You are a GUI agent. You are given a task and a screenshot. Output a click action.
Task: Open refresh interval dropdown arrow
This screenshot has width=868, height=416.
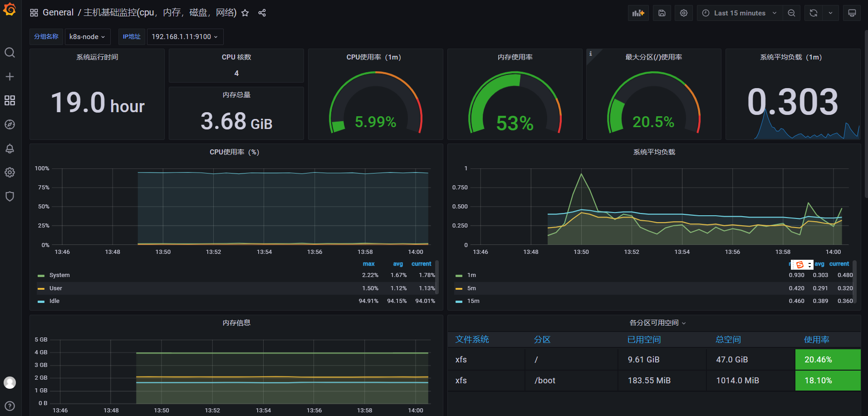[830, 13]
